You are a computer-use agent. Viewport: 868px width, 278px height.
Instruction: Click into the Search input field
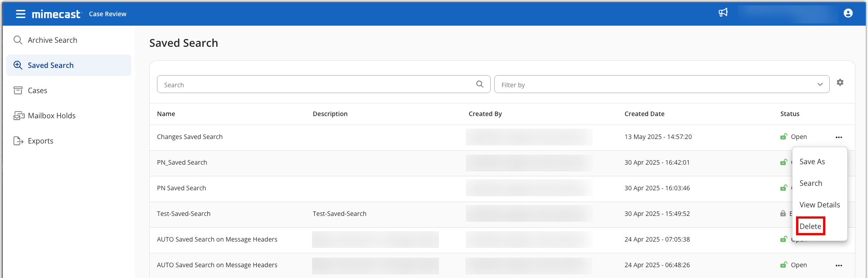[x=315, y=85]
